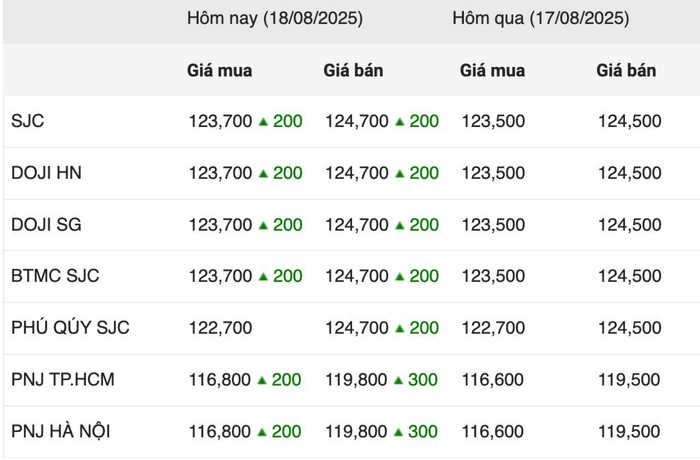Select the DOJI HN row label
The width and height of the screenshot is (700, 460).
pyautogui.click(x=46, y=173)
